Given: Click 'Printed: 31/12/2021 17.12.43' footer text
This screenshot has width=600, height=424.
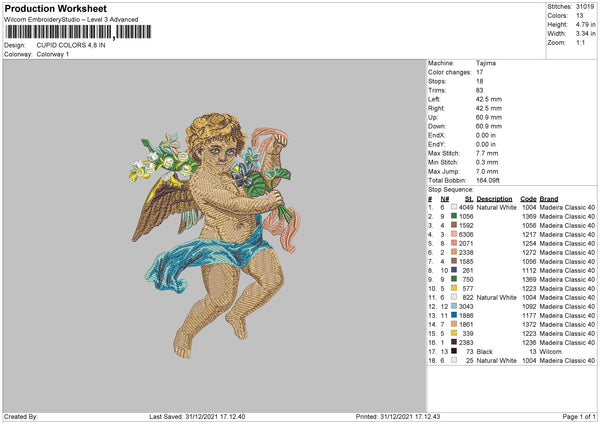Looking at the screenshot, I should pyautogui.click(x=398, y=416).
